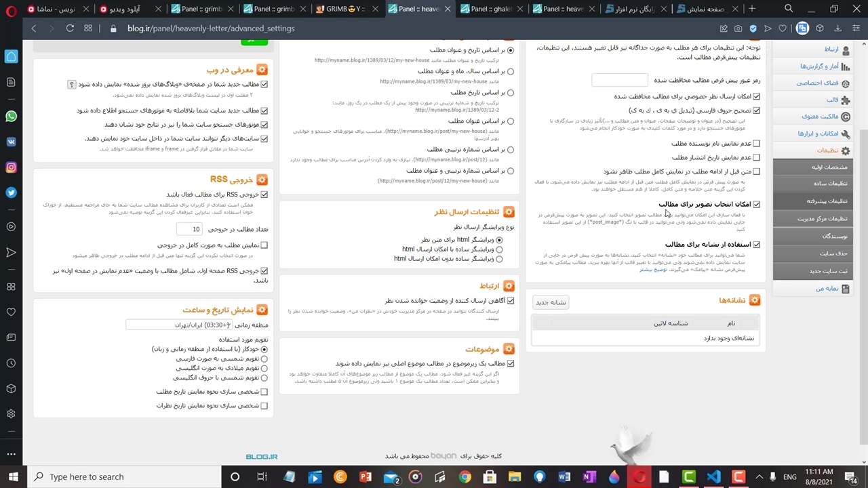Screen dimensions: 868x488
Task: Reload the page with the refresh icon
Action: [x=70, y=28]
